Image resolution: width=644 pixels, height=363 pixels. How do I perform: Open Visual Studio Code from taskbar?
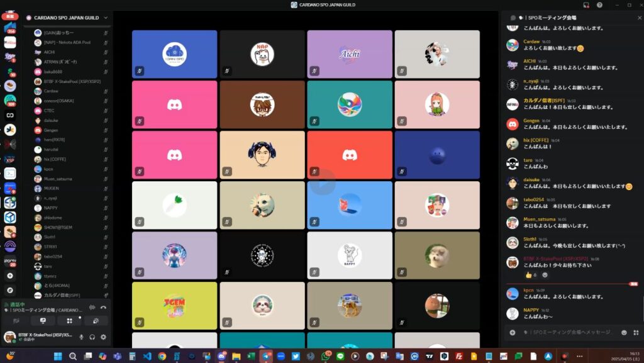(x=147, y=356)
